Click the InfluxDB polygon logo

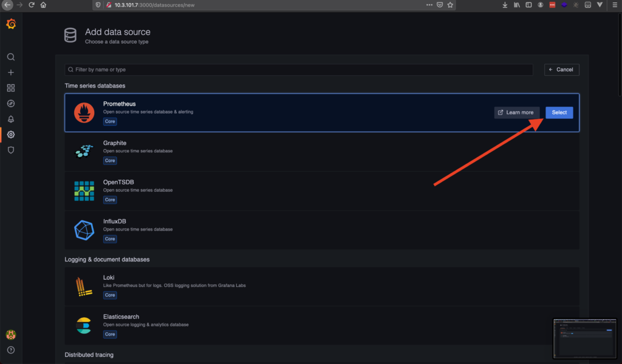coord(84,230)
